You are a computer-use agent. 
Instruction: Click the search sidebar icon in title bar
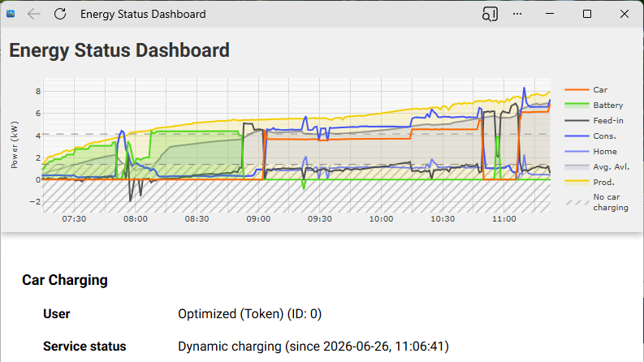(490, 14)
